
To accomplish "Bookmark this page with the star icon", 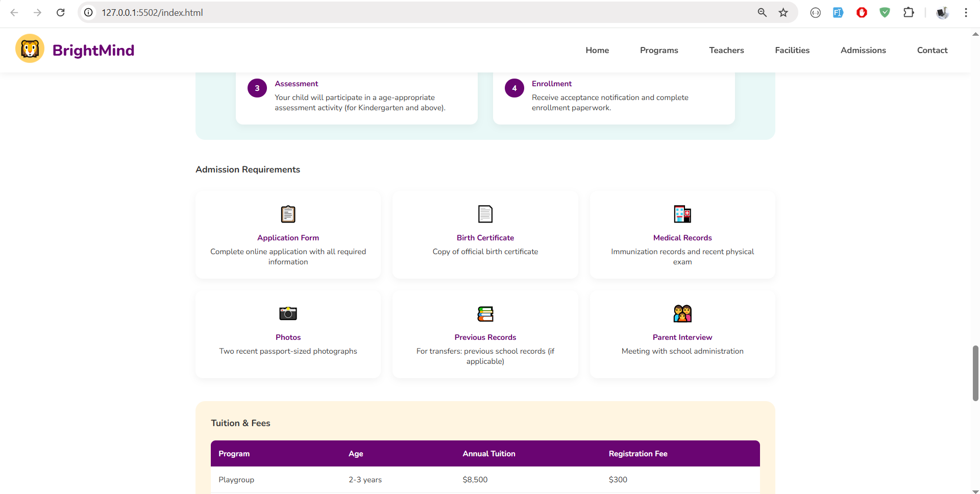I will (783, 13).
